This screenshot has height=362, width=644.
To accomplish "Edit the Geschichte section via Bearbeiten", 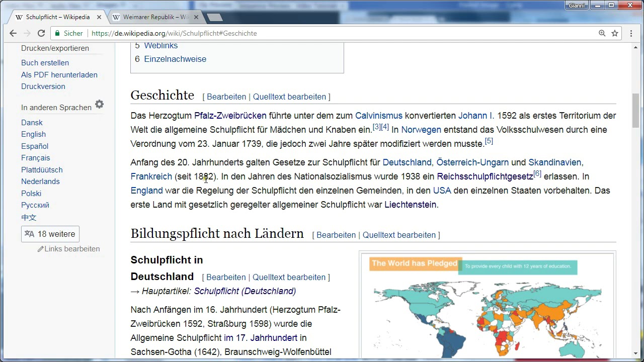I will pyautogui.click(x=226, y=97).
